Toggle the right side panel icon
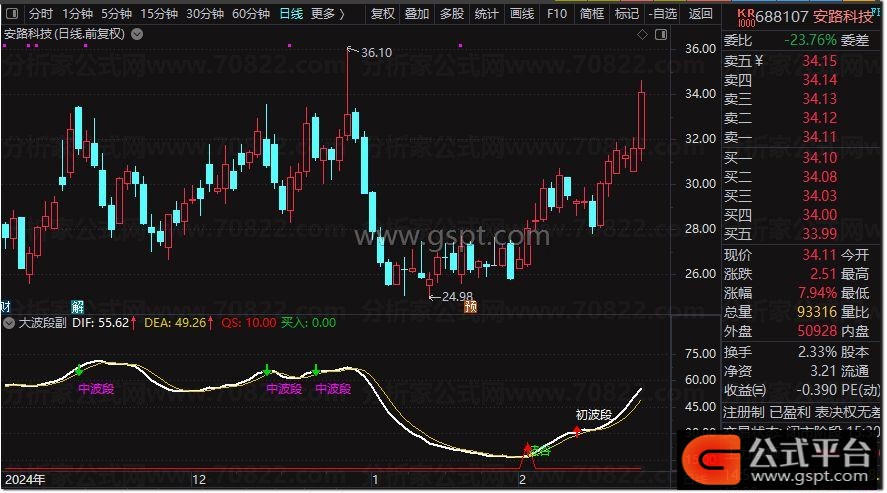The height and width of the screenshot is (493, 887). coord(661,34)
